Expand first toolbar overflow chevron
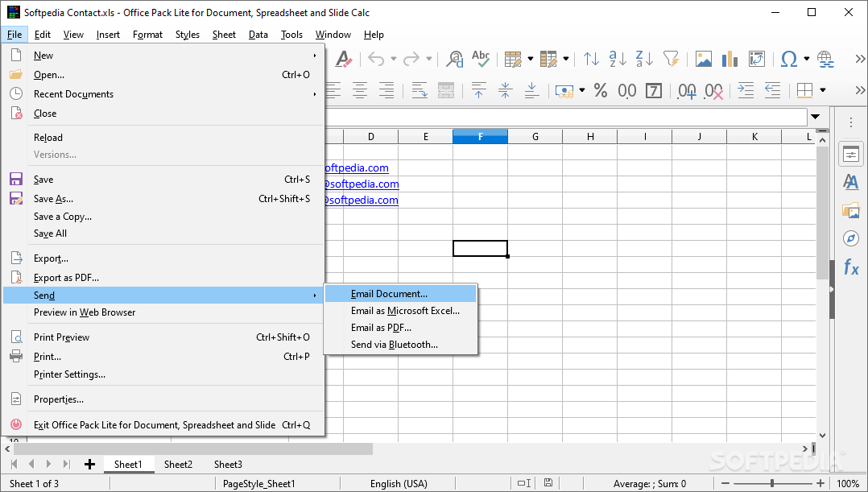 click(860, 59)
